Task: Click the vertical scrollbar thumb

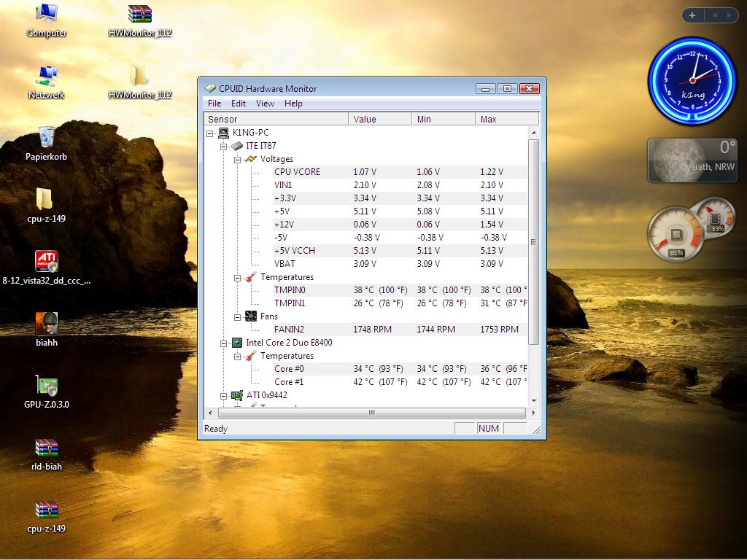Action: pyautogui.click(x=533, y=242)
